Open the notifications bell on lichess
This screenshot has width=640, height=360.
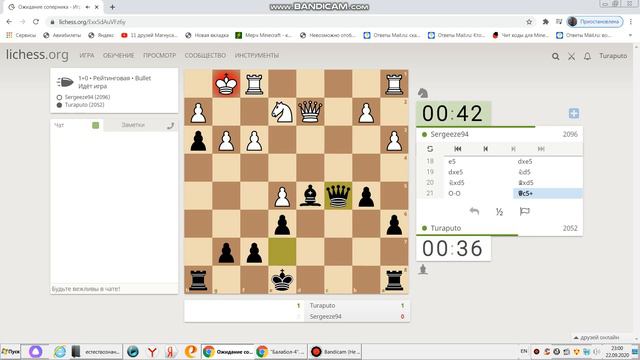coord(587,56)
